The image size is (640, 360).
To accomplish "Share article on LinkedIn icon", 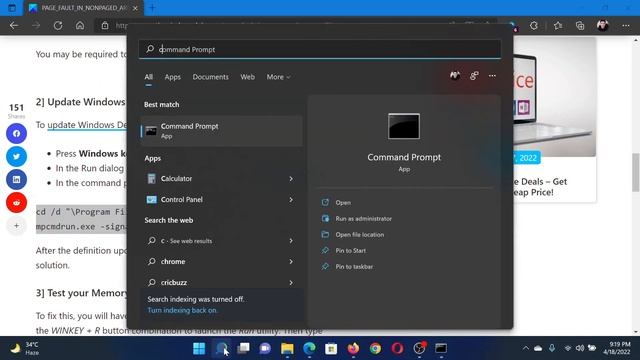I will click(16, 180).
